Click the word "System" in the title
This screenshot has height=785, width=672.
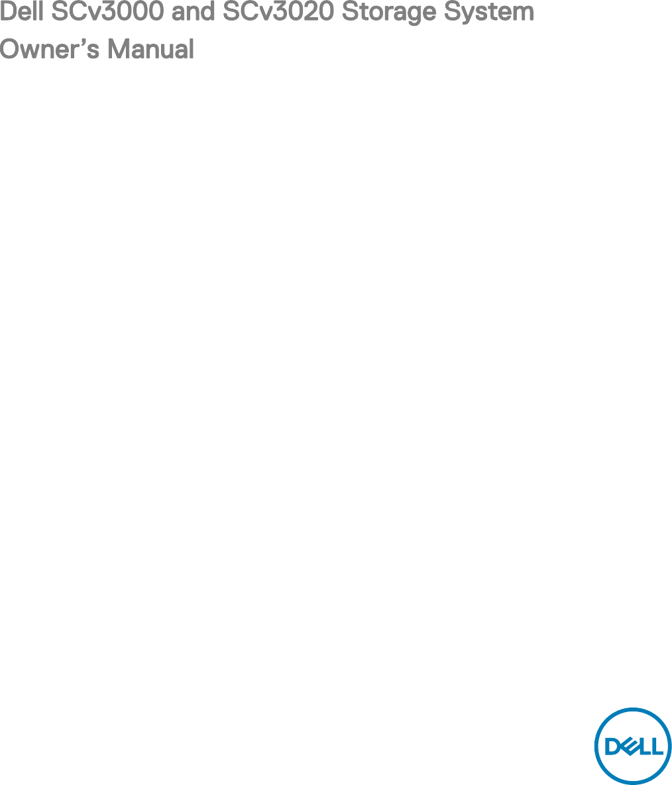click(x=488, y=13)
